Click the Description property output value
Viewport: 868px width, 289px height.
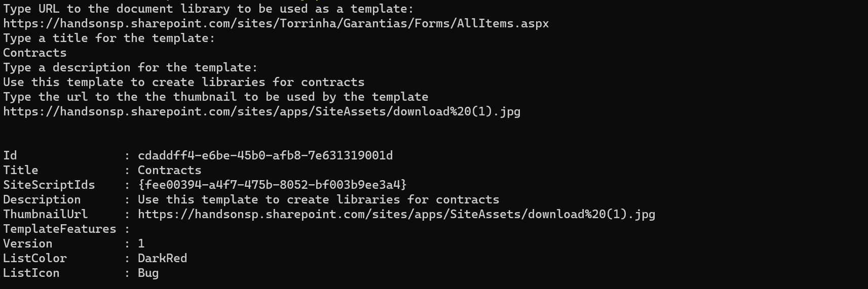pyautogui.click(x=318, y=199)
